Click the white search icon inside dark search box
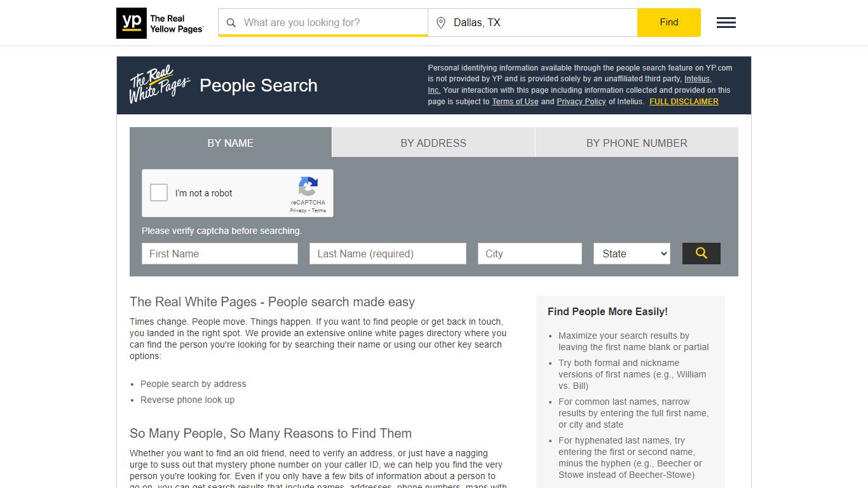Image resolution: width=868 pixels, height=488 pixels. pos(701,253)
